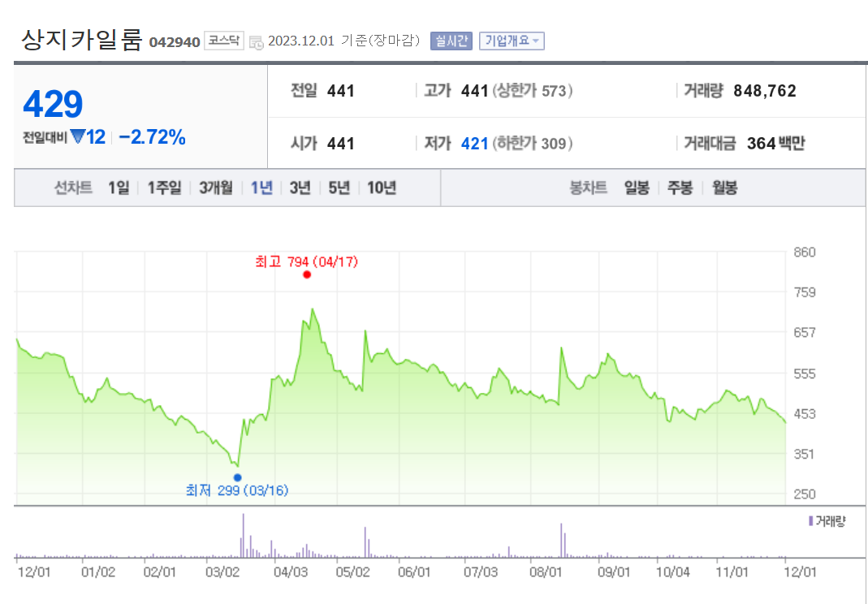Click the 실시간 button
The image size is (868, 604).
pyautogui.click(x=451, y=41)
